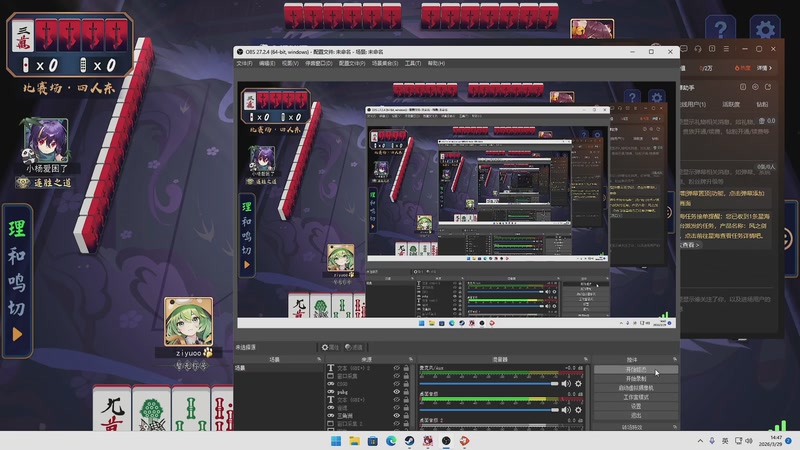Image resolution: width=800 pixels, height=450 pixels.
Task: Open 麦克风/Aux audio settings gear
Action: pyautogui.click(x=579, y=384)
